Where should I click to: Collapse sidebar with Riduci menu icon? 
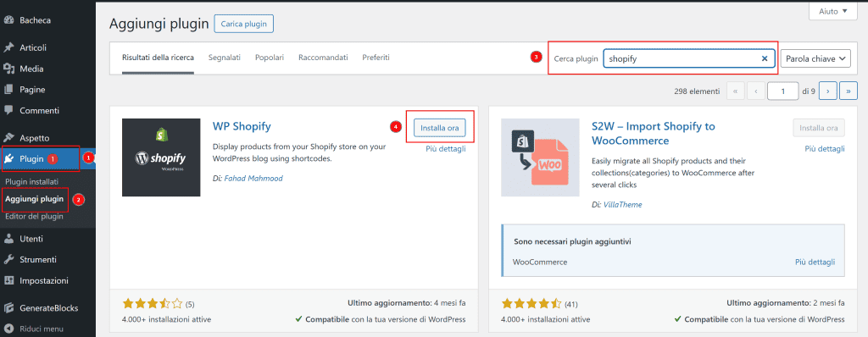coord(8,329)
